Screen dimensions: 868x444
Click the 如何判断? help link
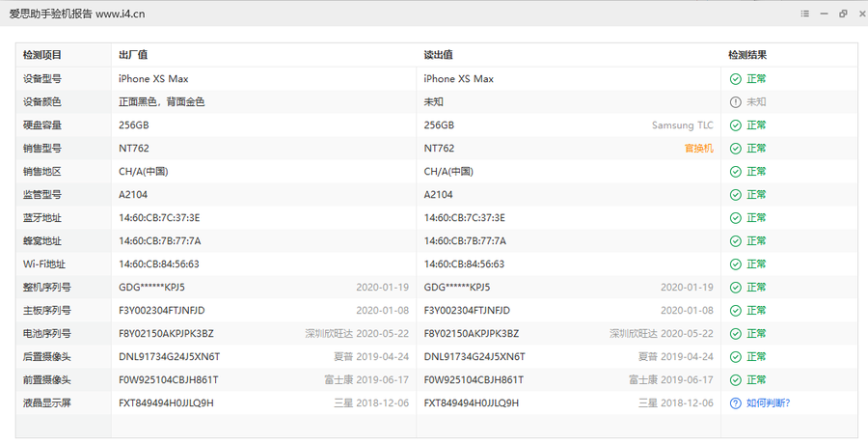pos(768,403)
